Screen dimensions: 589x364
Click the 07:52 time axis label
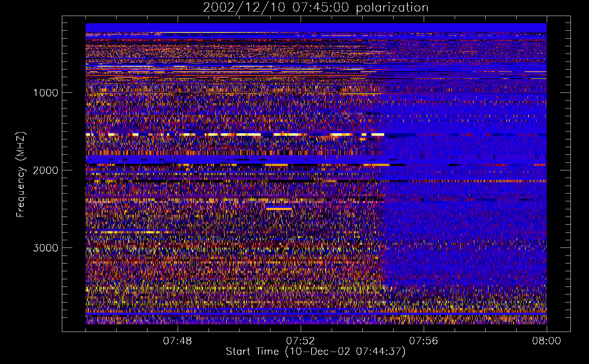[x=301, y=341]
